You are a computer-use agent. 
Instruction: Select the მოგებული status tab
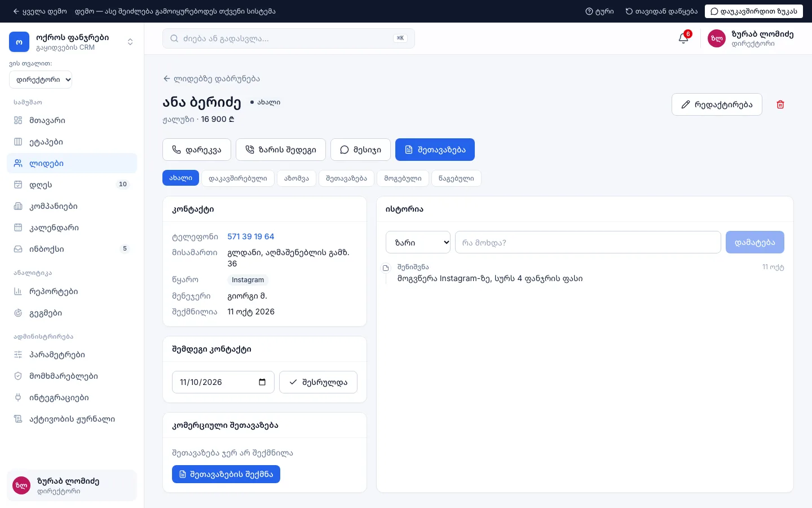point(403,178)
